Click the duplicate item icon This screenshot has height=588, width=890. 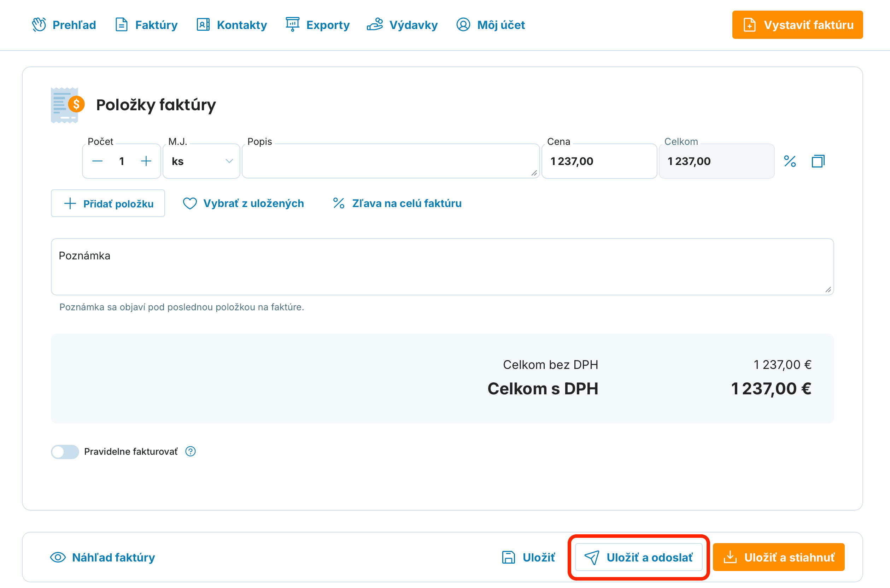[x=818, y=161]
